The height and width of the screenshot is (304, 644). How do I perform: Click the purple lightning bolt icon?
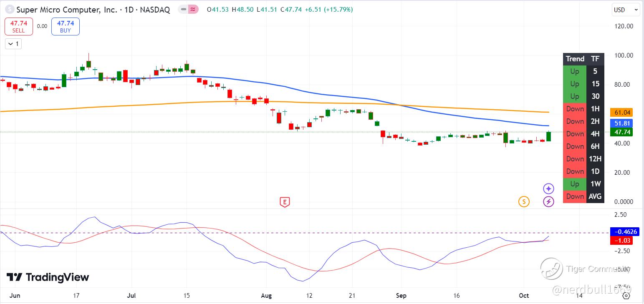[x=548, y=202]
